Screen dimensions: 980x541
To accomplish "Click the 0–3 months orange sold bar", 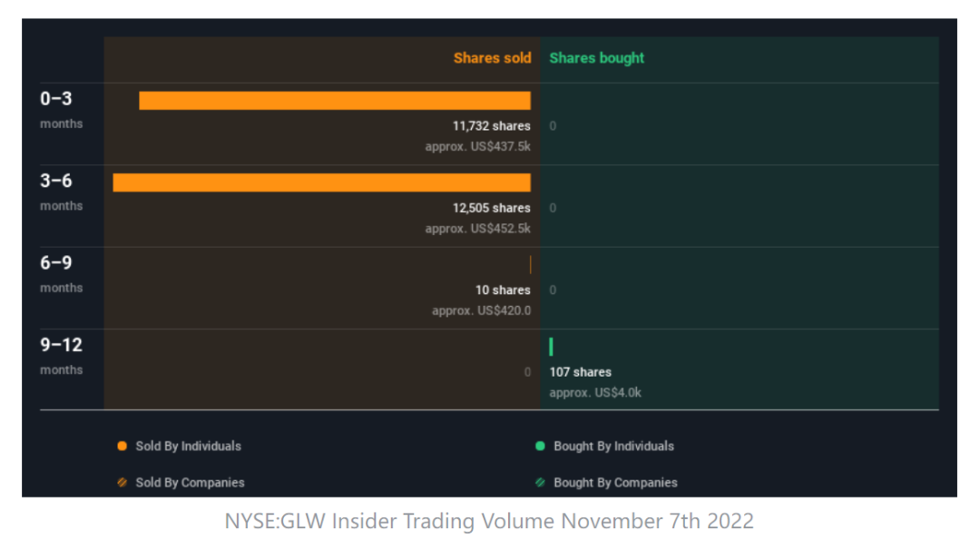I will click(334, 101).
